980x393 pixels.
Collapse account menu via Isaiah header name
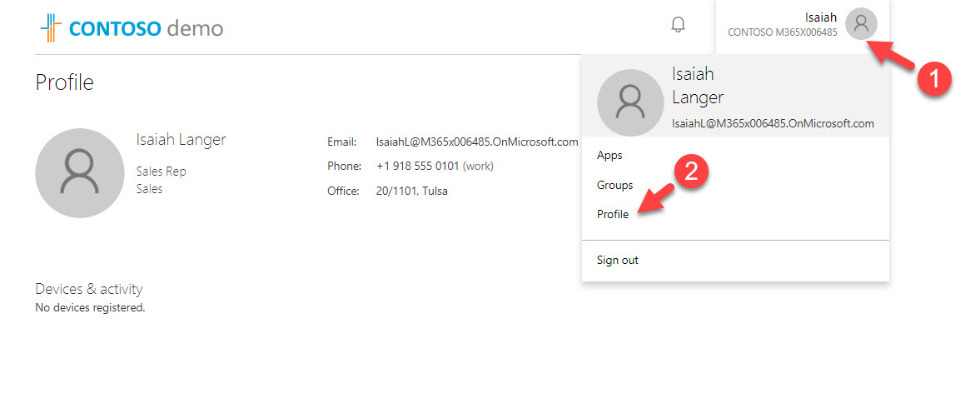pyautogui.click(x=820, y=17)
